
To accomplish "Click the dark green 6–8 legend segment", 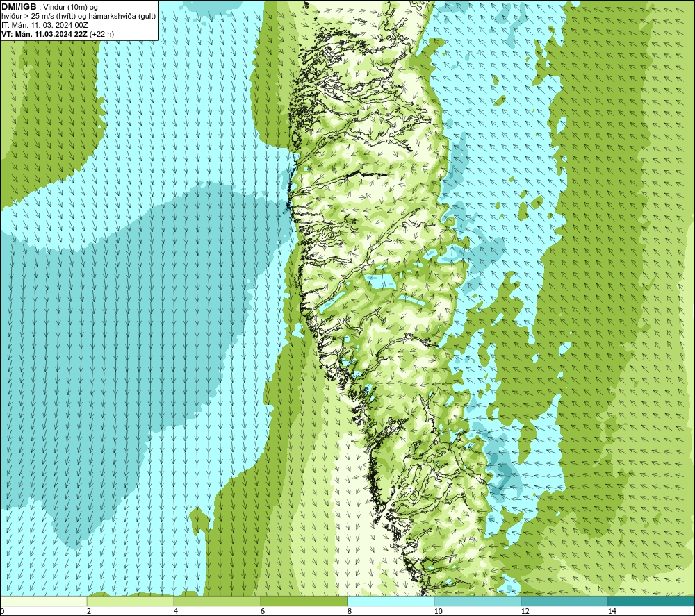I will [304, 601].
